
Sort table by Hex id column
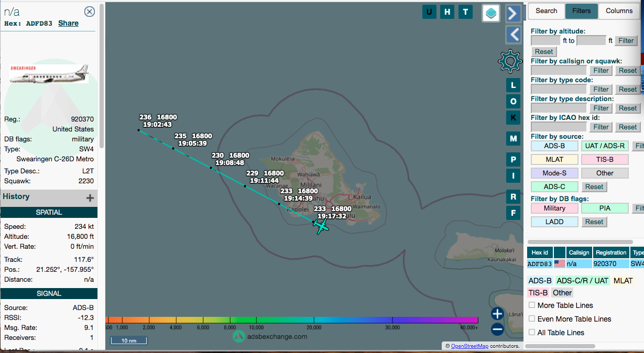click(540, 252)
